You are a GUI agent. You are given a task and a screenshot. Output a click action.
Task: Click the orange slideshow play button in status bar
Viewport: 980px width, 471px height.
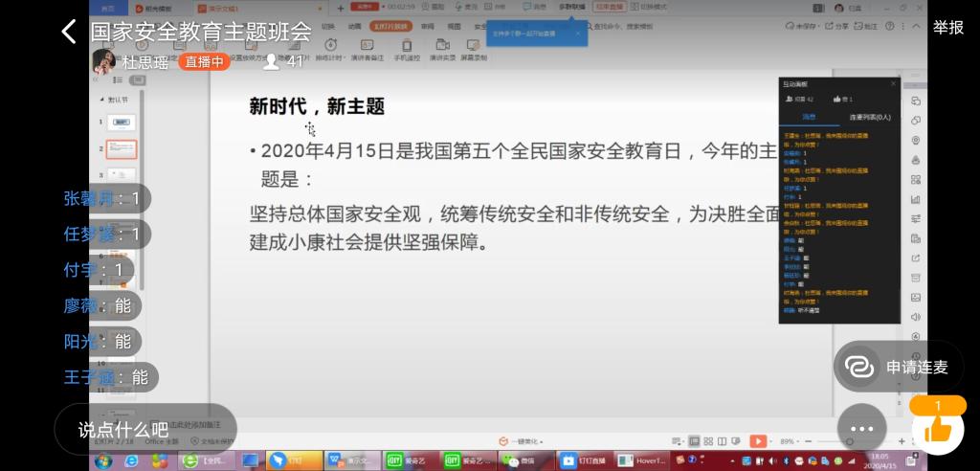757,441
